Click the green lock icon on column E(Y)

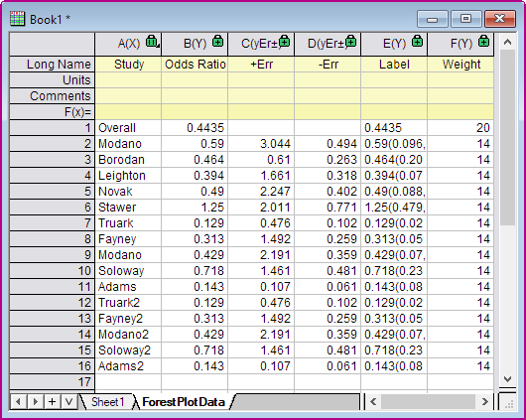click(x=417, y=41)
